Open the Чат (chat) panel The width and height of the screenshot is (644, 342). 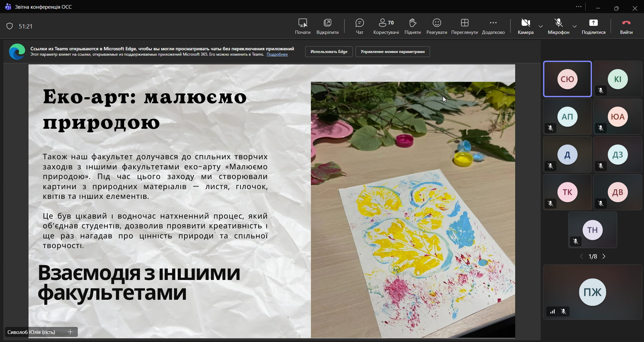click(x=360, y=26)
